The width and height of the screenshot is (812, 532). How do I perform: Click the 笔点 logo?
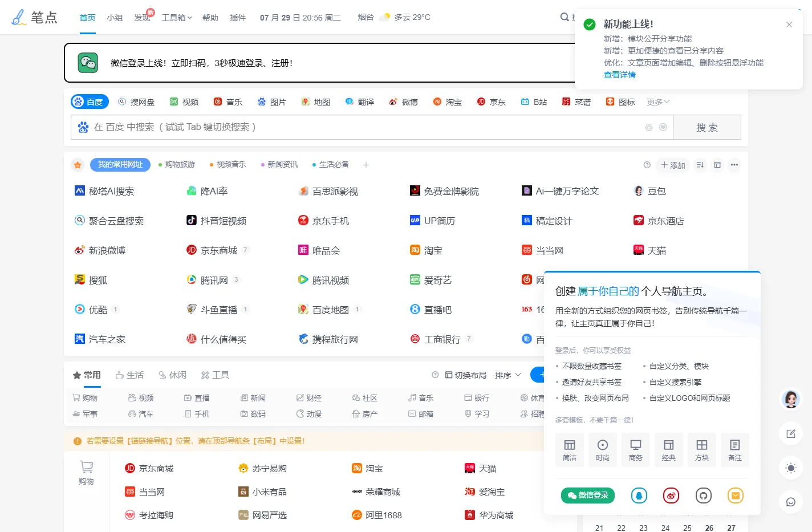coord(34,17)
